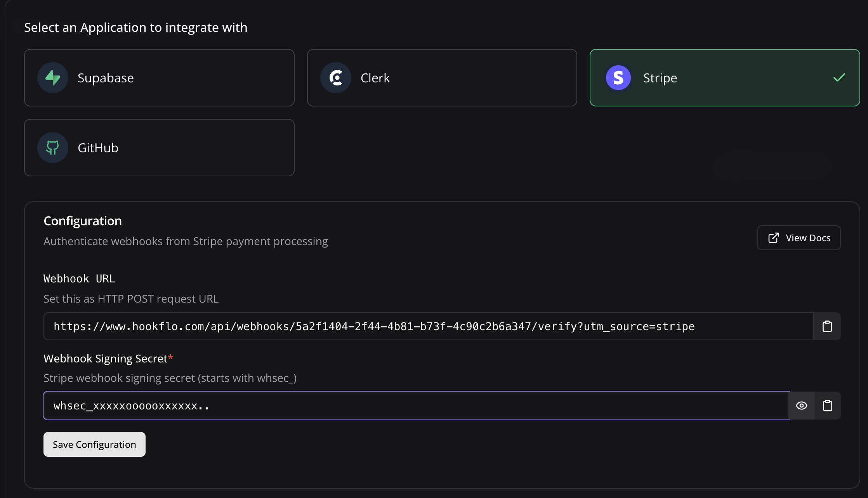Screen dimensions: 868x498
Task: Click the Webhook Signing Secret label
Action: coord(106,358)
